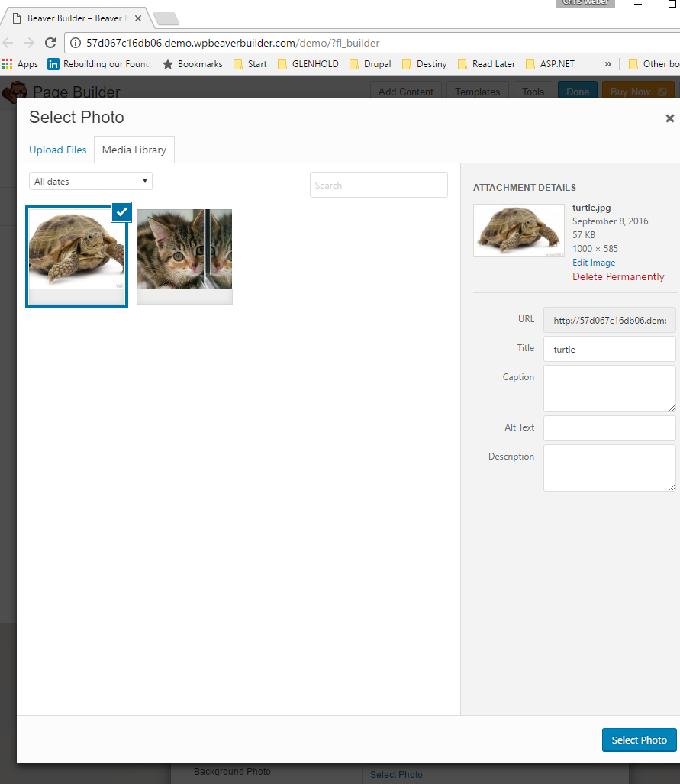680x784 pixels.
Task: Reload the page with the refresh icon
Action: (x=50, y=43)
